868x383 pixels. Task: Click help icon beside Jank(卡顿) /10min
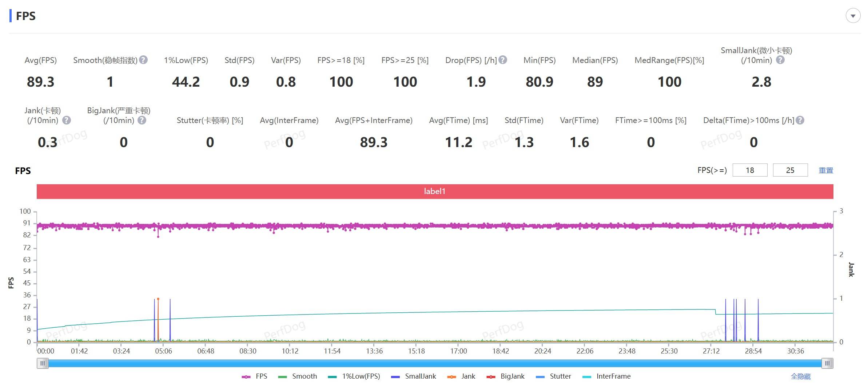point(67,120)
